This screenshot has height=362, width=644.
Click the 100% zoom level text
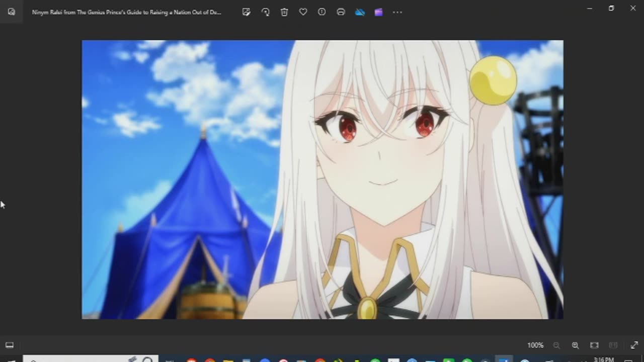click(535, 345)
